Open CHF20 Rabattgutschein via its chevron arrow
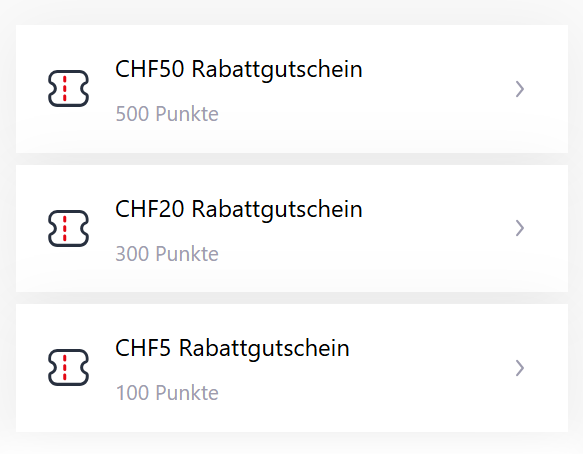 pos(520,228)
